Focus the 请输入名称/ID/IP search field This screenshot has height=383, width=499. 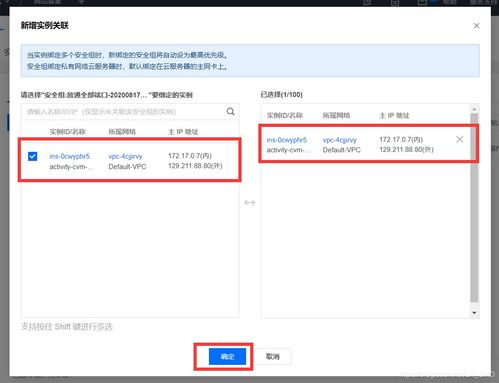(124, 112)
